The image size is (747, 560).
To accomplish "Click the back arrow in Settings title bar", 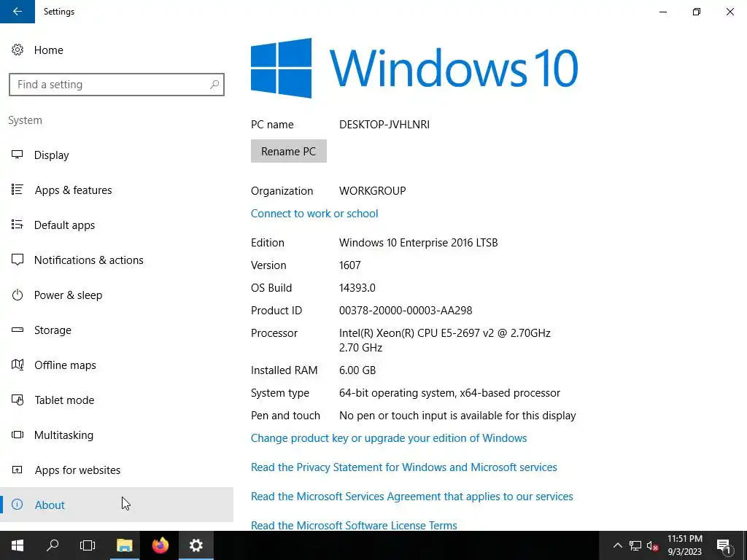I will click(x=18, y=12).
